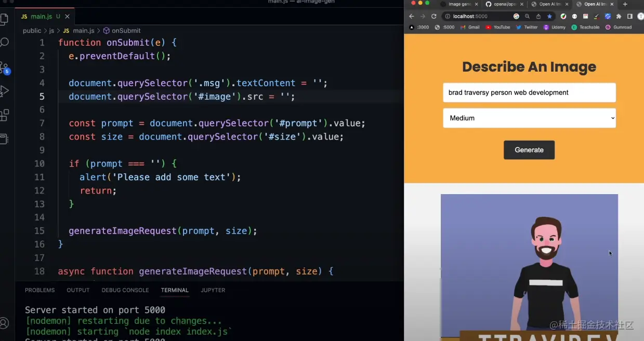Open Chrome profile avatar icon
Viewport: 644px width, 341px height.
pyautogui.click(x=640, y=16)
